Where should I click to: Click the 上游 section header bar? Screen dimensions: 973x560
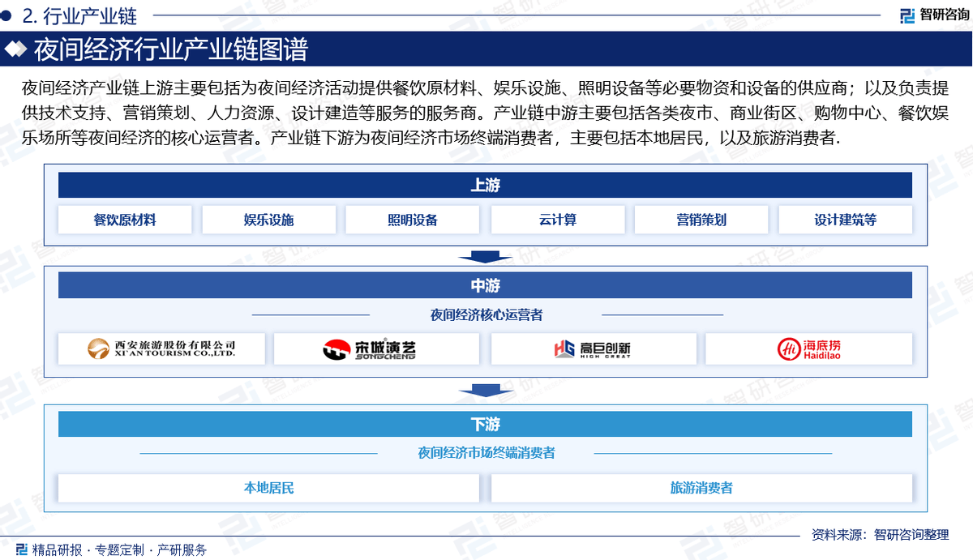click(485, 185)
